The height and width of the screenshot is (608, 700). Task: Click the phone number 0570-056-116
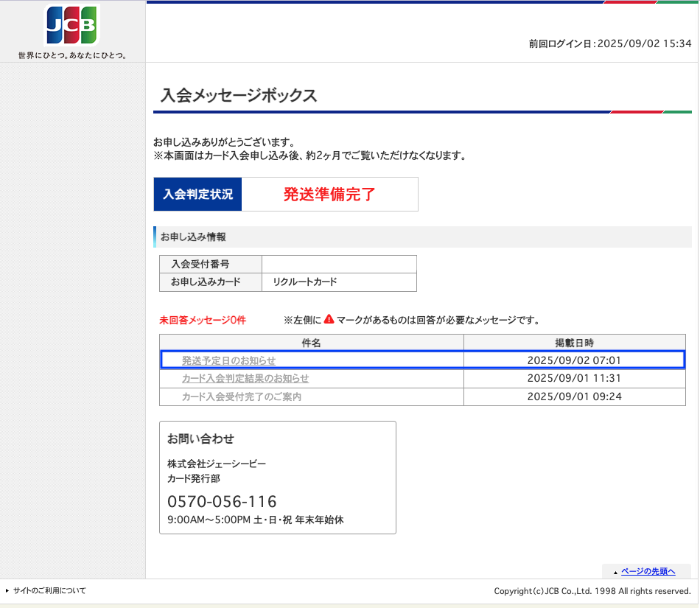[x=222, y=501]
